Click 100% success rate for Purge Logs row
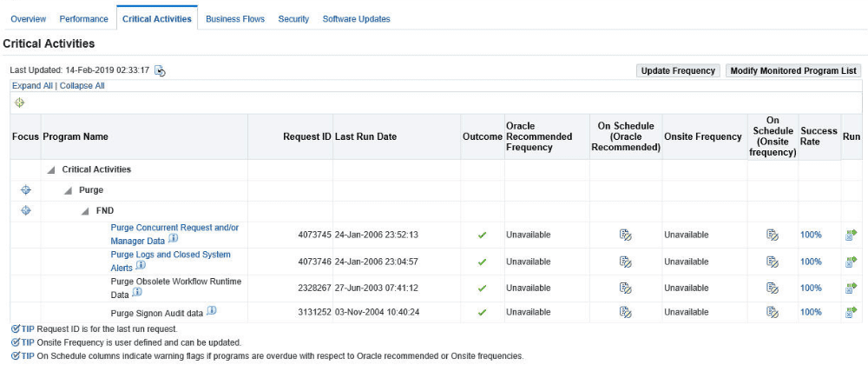Viewport: 868px width, 378px height. point(811,261)
